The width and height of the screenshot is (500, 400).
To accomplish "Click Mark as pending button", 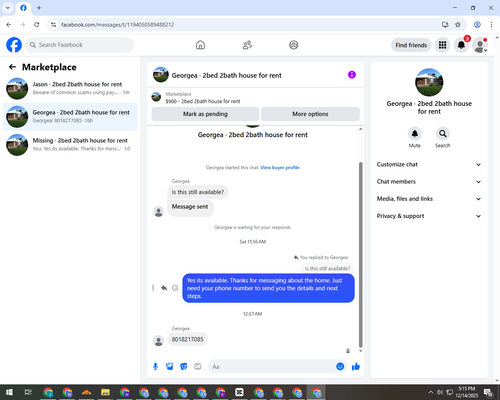I will pyautogui.click(x=205, y=114).
